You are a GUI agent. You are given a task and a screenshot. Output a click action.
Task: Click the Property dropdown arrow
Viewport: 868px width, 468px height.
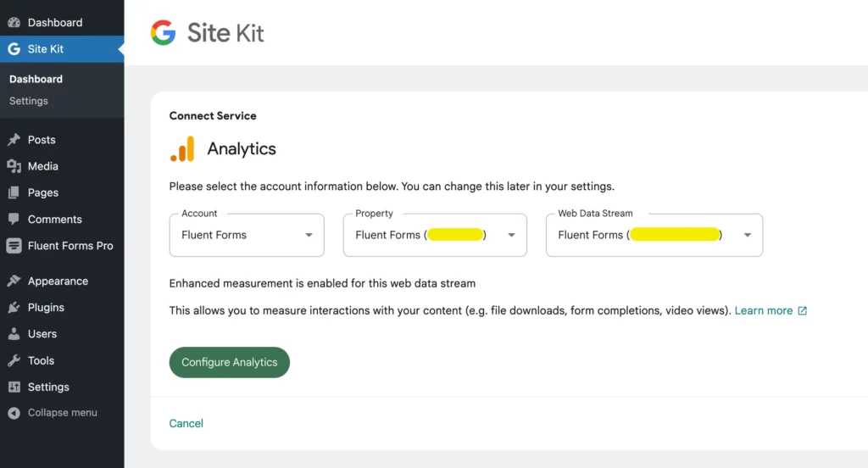[511, 235]
